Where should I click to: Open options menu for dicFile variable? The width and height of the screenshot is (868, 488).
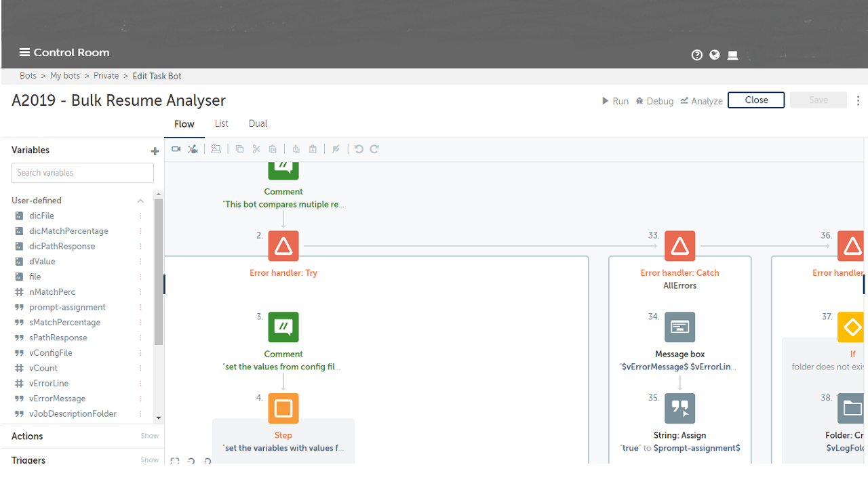click(140, 216)
